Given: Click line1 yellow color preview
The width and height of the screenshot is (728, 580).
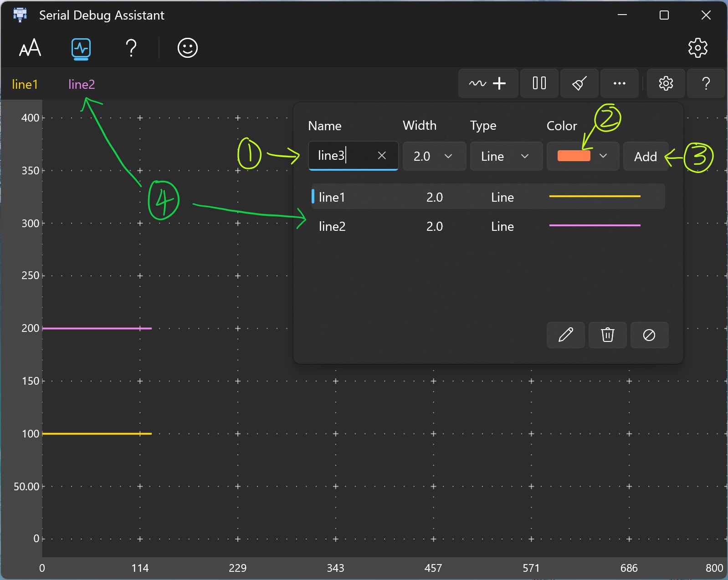Looking at the screenshot, I should [595, 196].
